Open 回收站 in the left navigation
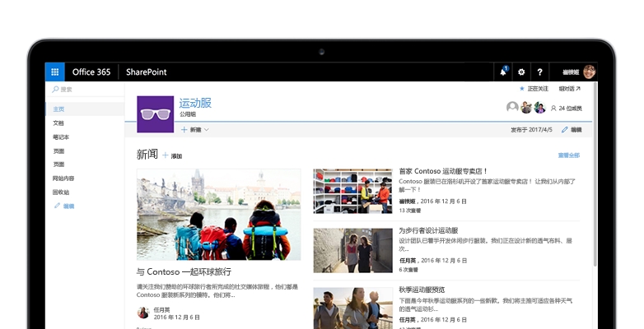This screenshot has width=644, height=329. [61, 192]
